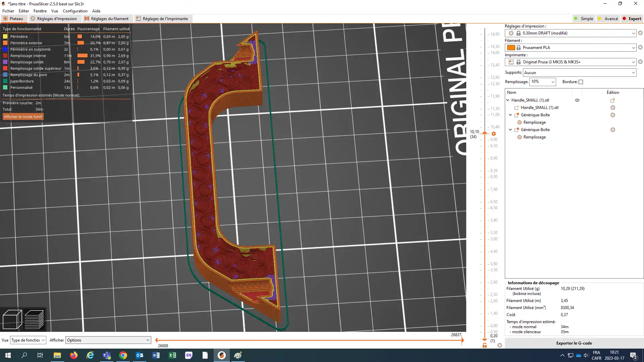Click the infill icon under first Générique-Boîte
Screen dimensions: 644x362
(520, 122)
